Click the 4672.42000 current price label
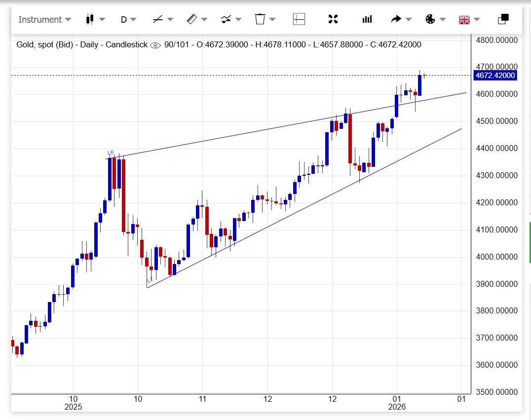Viewport: 531px width, 420px height. 494,76
